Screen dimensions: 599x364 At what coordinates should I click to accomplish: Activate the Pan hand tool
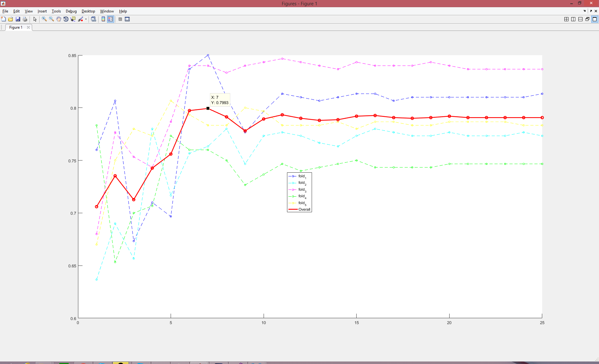pos(59,19)
